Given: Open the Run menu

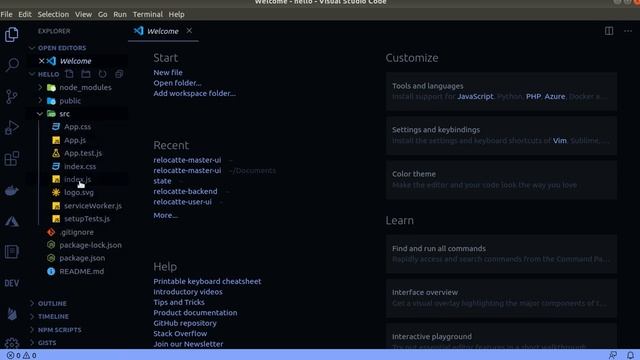Looking at the screenshot, I should (120, 14).
